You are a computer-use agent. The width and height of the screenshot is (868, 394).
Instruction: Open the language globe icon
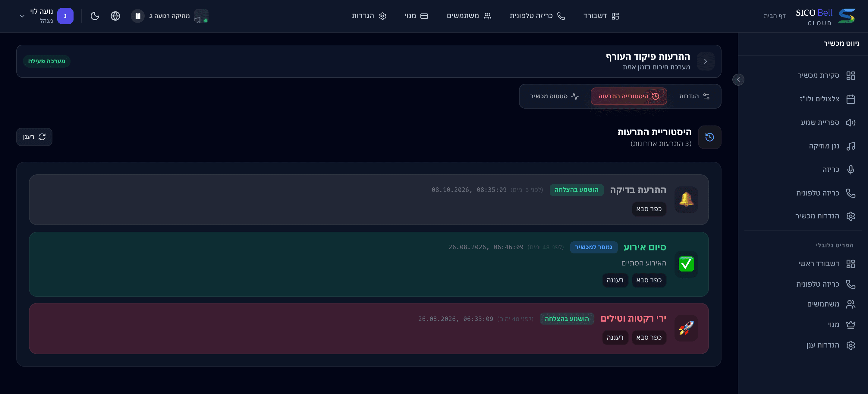[x=115, y=16]
